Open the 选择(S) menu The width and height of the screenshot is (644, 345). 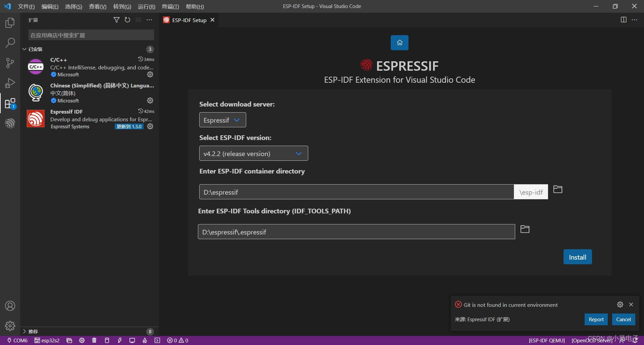pyautogui.click(x=73, y=6)
